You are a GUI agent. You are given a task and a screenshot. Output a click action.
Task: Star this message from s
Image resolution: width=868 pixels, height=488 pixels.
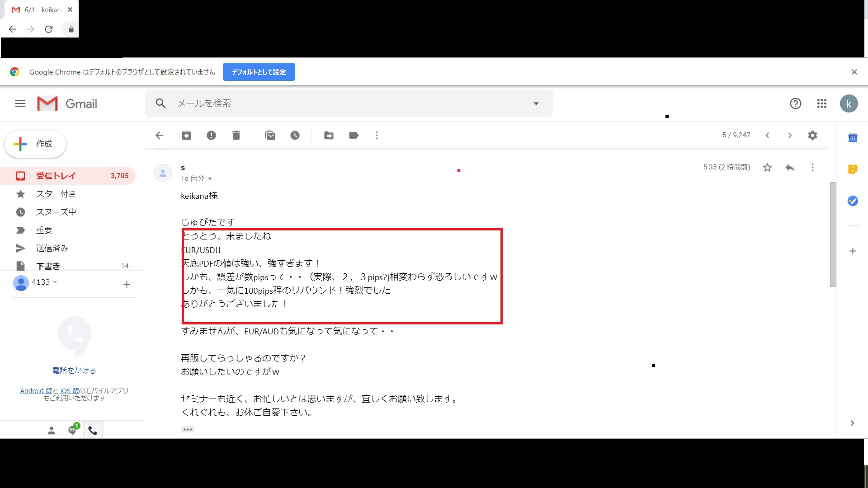click(x=767, y=168)
